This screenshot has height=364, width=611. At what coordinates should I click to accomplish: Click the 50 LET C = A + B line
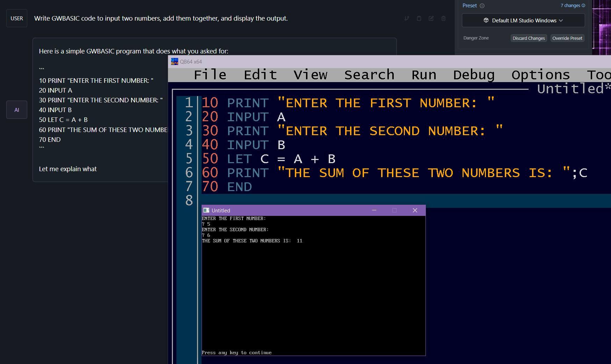click(269, 159)
